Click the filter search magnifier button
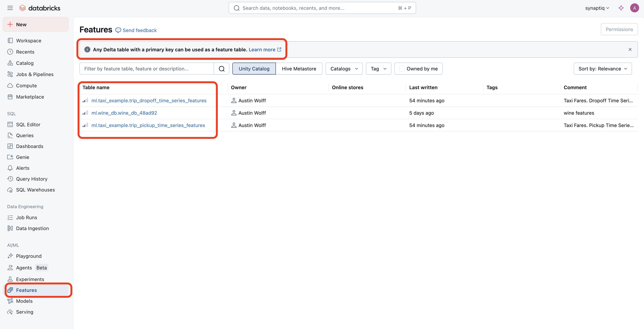This screenshot has height=329, width=644. pos(222,69)
